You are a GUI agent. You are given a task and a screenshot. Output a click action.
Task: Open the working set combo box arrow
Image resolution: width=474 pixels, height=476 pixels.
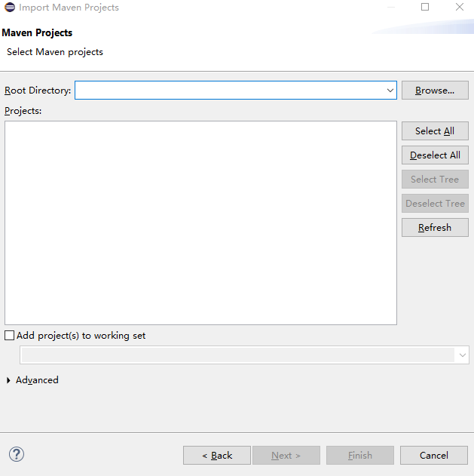(462, 355)
